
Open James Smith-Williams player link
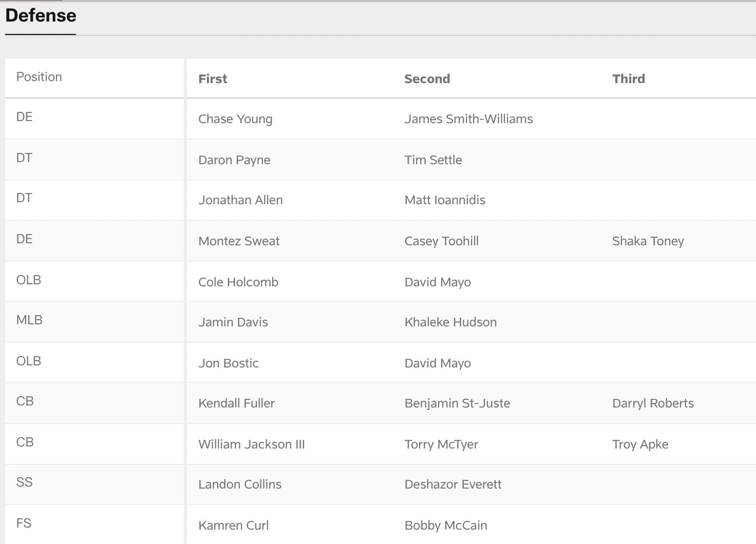pyautogui.click(x=468, y=119)
